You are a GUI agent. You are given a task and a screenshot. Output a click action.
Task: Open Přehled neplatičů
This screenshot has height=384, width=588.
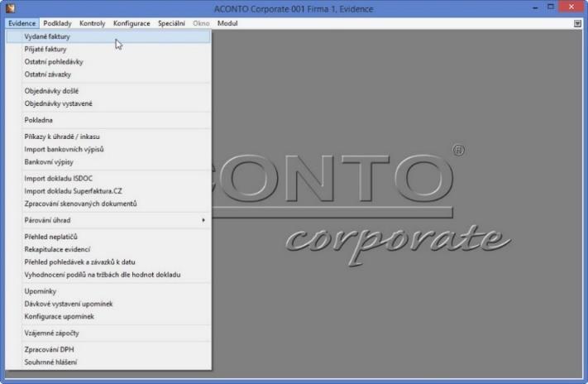[108, 237]
